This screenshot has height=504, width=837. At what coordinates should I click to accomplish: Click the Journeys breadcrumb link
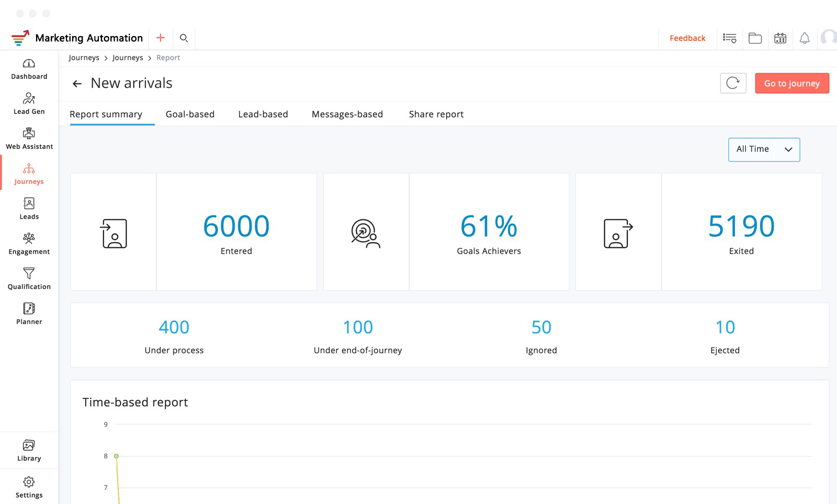(x=84, y=58)
